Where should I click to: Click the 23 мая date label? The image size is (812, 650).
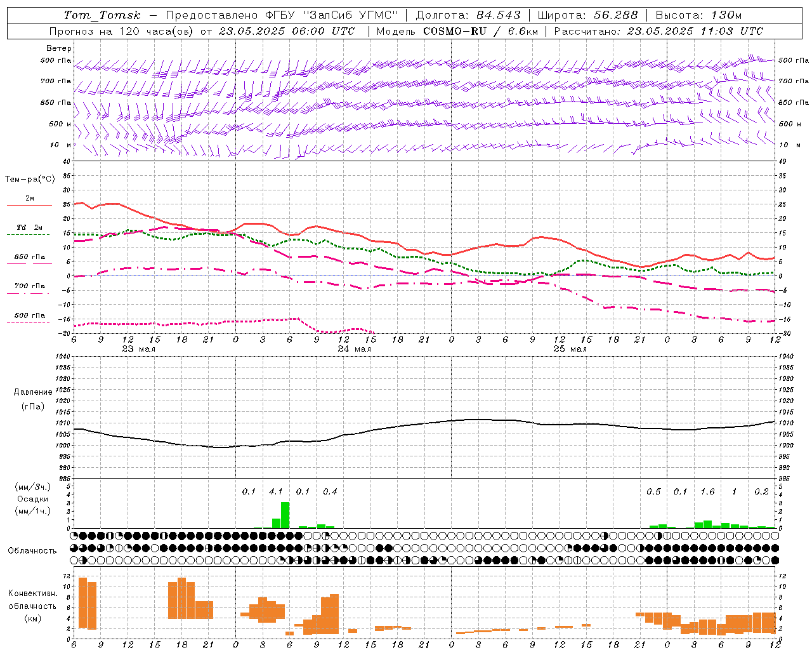[x=138, y=349]
